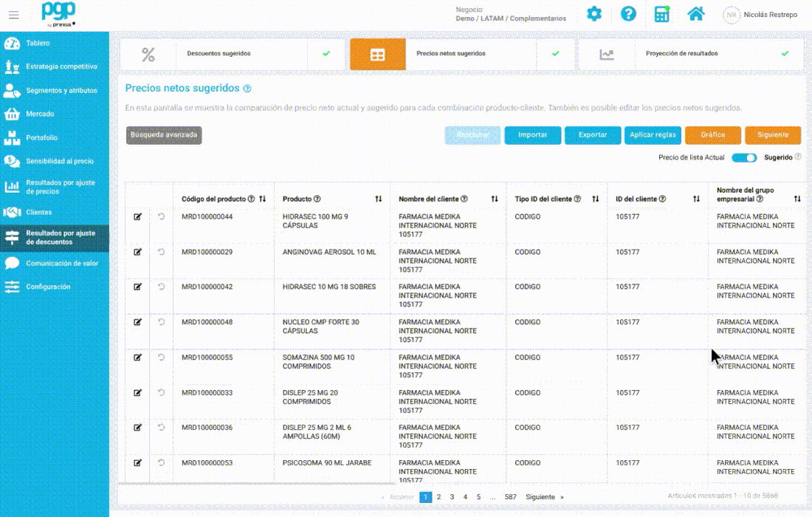Open the help question mark icon
This screenshot has width=812, height=517.
pos(628,13)
